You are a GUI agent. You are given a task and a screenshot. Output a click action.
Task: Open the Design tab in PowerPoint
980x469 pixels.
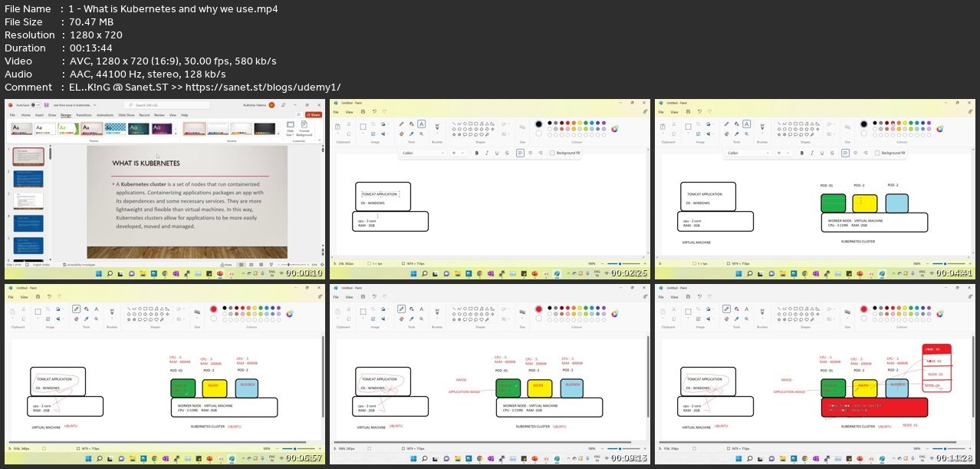pos(66,115)
